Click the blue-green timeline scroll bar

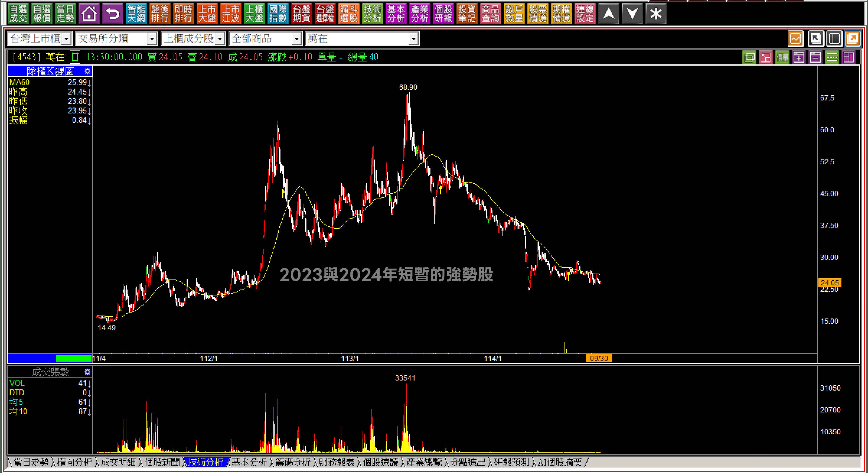[x=50, y=358]
